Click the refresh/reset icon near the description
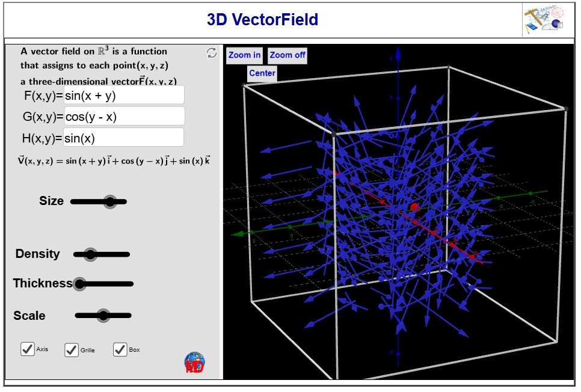Image resolution: width=581 pixels, height=392 pixels. point(212,53)
